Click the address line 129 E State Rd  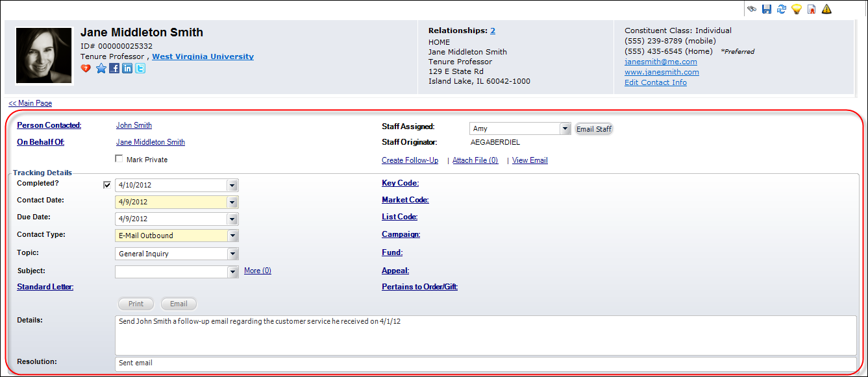[456, 71]
